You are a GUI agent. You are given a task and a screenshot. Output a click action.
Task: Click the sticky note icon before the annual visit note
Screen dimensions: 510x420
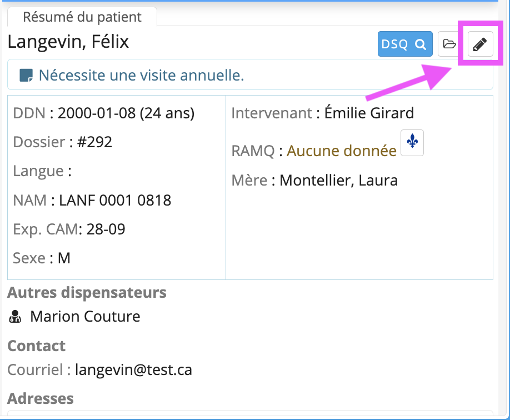click(x=26, y=76)
